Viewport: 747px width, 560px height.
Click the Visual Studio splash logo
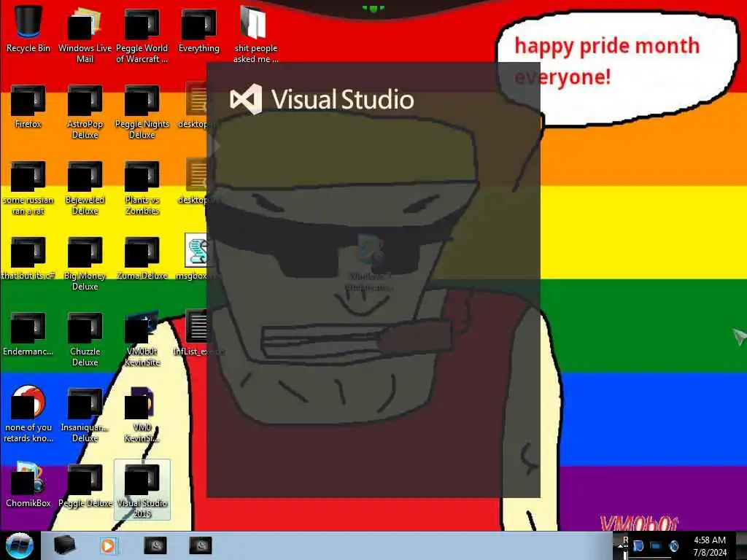pos(322,99)
